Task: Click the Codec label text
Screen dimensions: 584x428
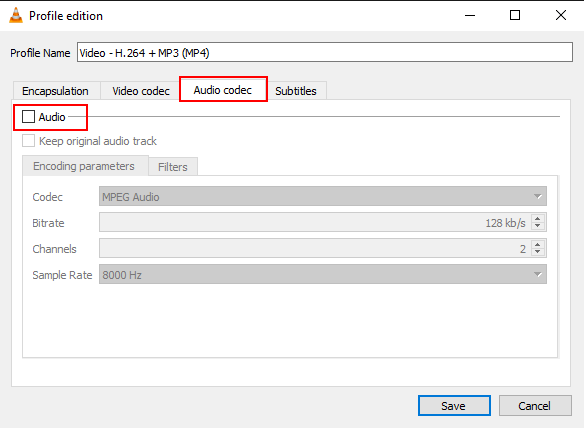Action: pyautogui.click(x=47, y=197)
